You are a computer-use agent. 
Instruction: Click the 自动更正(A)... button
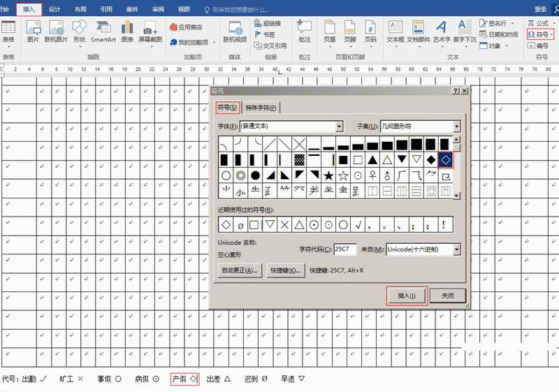[x=240, y=270]
